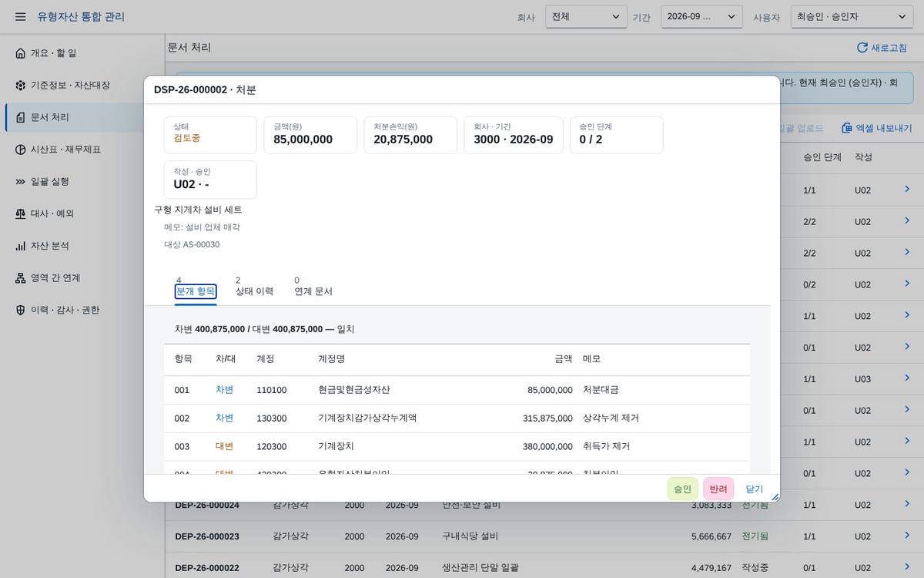924x578 pixels.
Task: Select journal row 003 기계장치
Action: tap(457, 446)
